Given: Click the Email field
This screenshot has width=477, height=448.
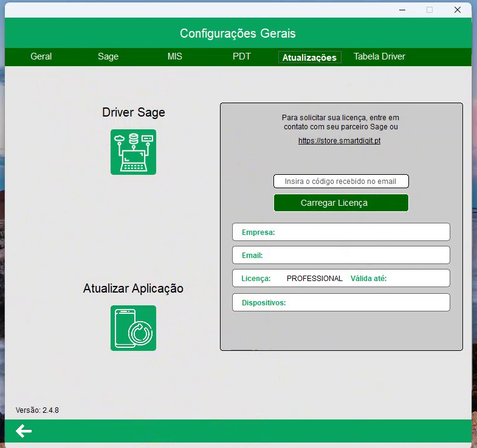Looking at the screenshot, I should [x=341, y=255].
